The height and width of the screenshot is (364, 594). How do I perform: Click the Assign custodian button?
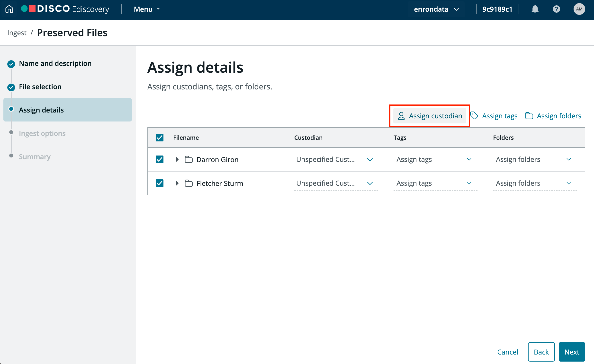coord(430,116)
